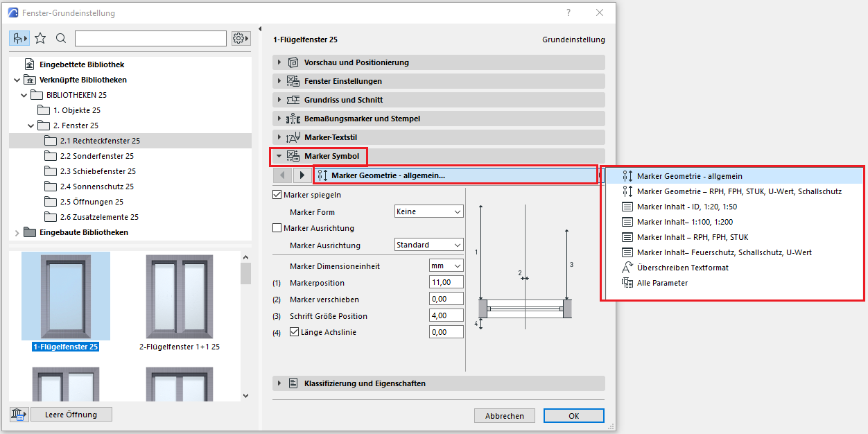868x434 pixels.
Task: Toggle the Marker spiegeln checkbox
Action: tap(278, 195)
